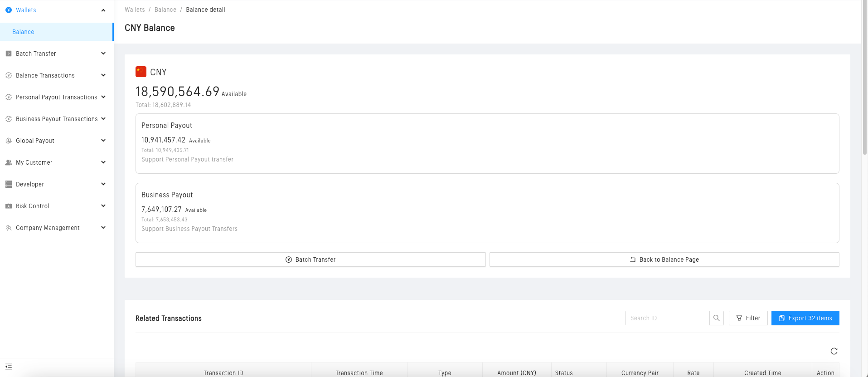Image resolution: width=868 pixels, height=377 pixels.
Task: Refresh the related transactions table
Action: coord(834,351)
